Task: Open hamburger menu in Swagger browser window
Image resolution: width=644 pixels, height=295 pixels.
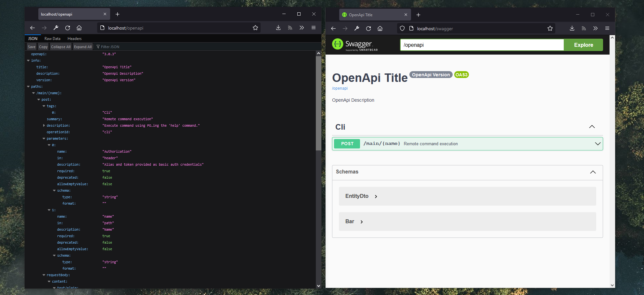Action: point(607,29)
